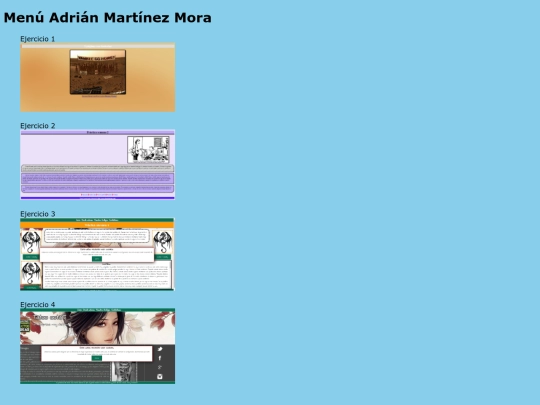Click the Ejercicio 2 purple preview thumbnail

tap(97, 164)
